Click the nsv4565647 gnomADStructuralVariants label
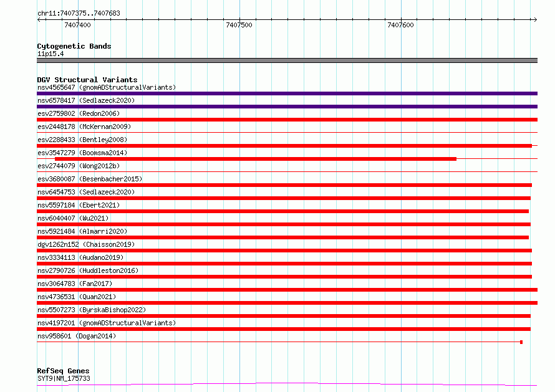Viewport: 555px width, 392px height. (107, 87)
